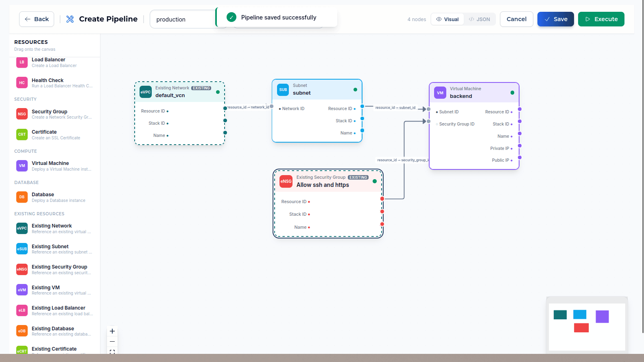Screen dimensions: 644x362
Task: Click the backend Private IP output port
Action: tap(520, 145)
